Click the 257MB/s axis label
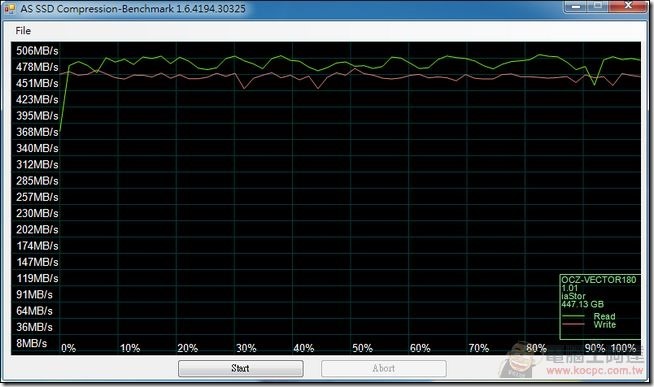 coord(37,197)
